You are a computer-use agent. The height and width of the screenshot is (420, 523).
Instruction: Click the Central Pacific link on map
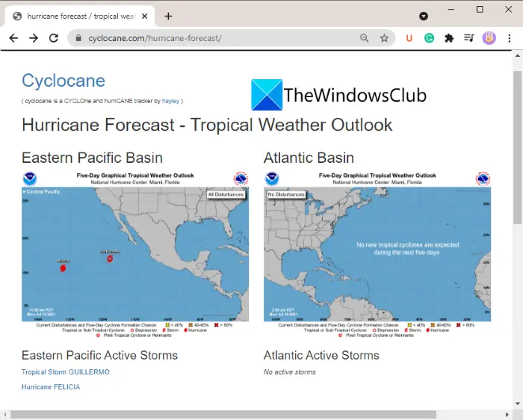41,192
